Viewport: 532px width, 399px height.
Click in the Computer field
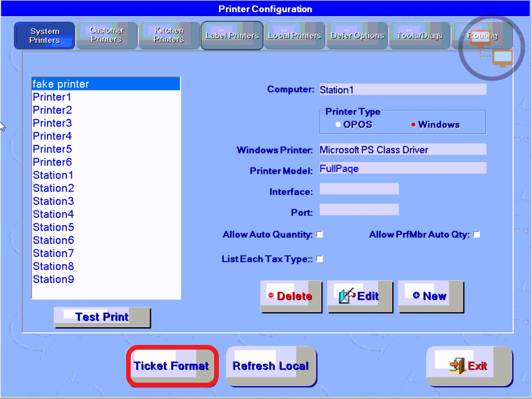403,90
